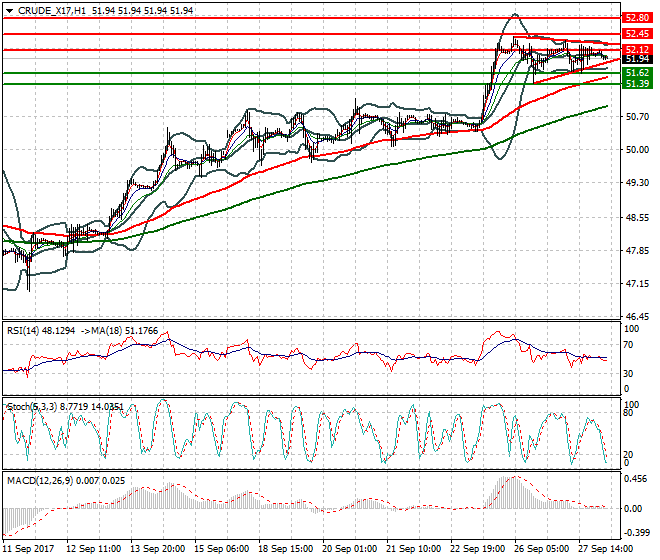This screenshot has width=660, height=560.
Task: Select the 48.55 price scale value
Action: (x=637, y=218)
